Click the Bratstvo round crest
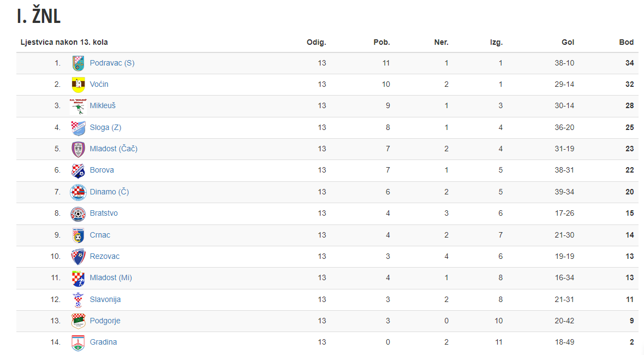 (x=78, y=214)
